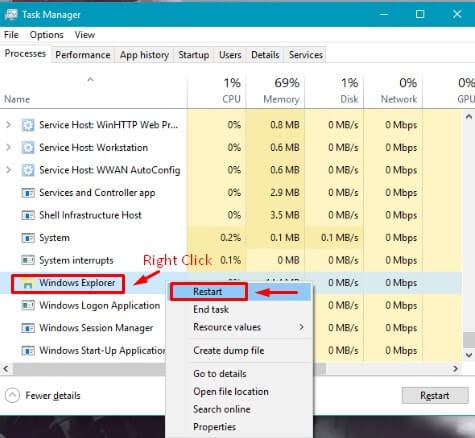Click the Restart button at bottom right
The width and height of the screenshot is (475, 438).
[435, 396]
